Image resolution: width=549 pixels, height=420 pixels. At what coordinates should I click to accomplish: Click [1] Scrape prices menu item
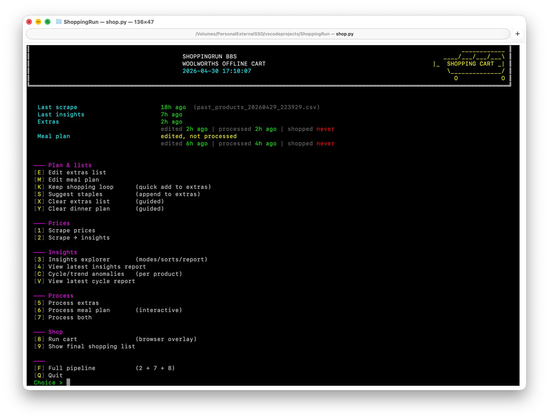[x=65, y=231]
